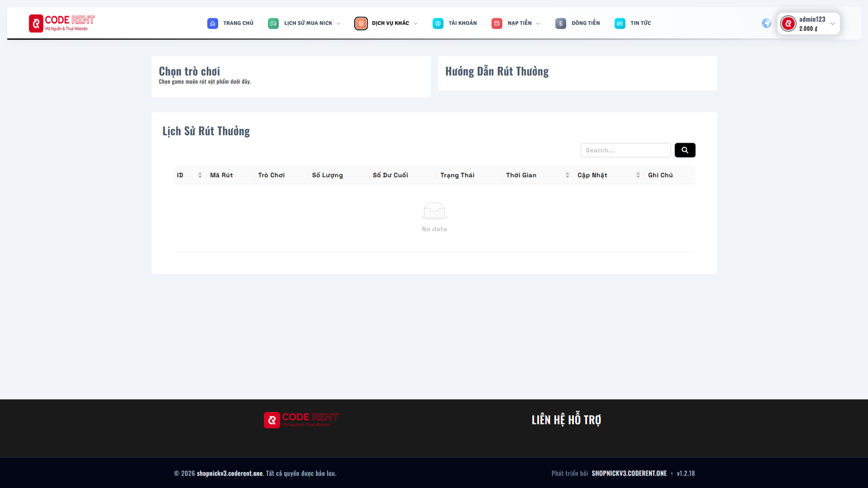Click the Nạp Tiền card icon
The image size is (868, 488).
[496, 23]
